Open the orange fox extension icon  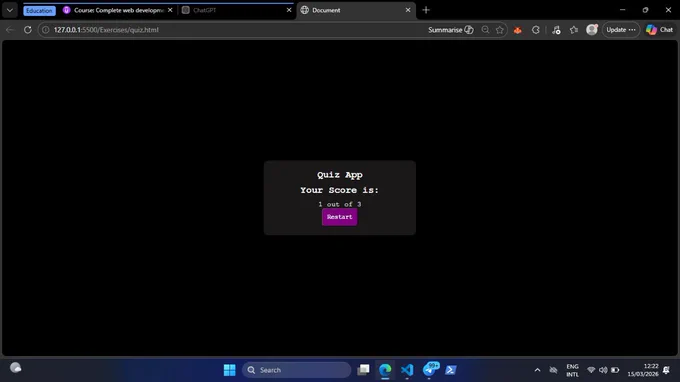(517, 30)
